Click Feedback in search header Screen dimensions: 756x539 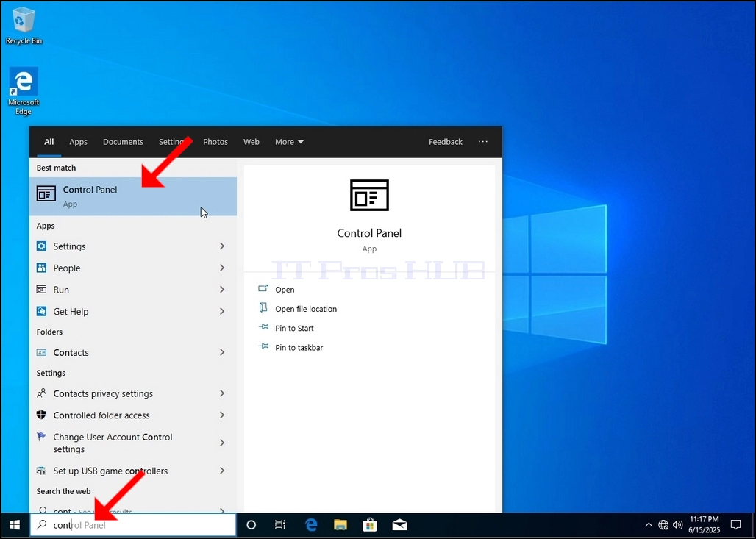click(446, 142)
